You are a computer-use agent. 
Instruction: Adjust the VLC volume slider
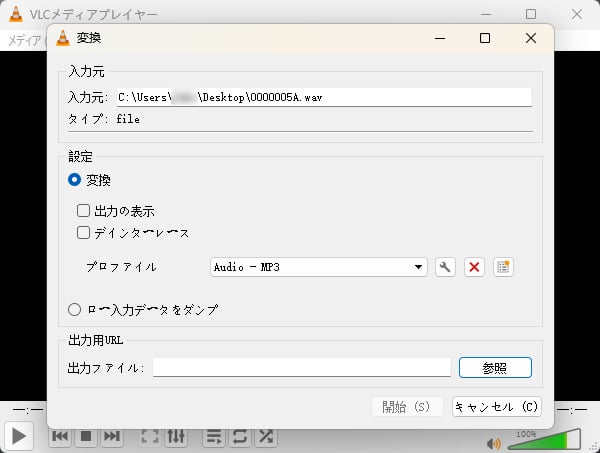click(544, 440)
